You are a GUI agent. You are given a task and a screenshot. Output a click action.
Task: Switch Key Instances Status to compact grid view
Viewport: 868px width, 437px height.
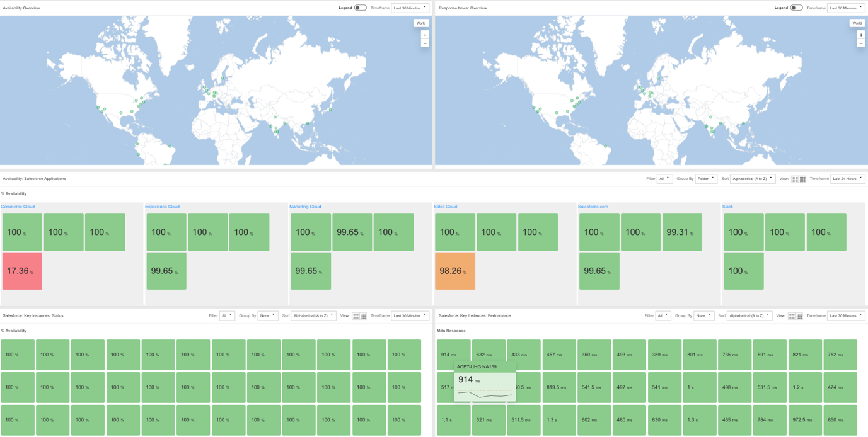click(x=364, y=316)
